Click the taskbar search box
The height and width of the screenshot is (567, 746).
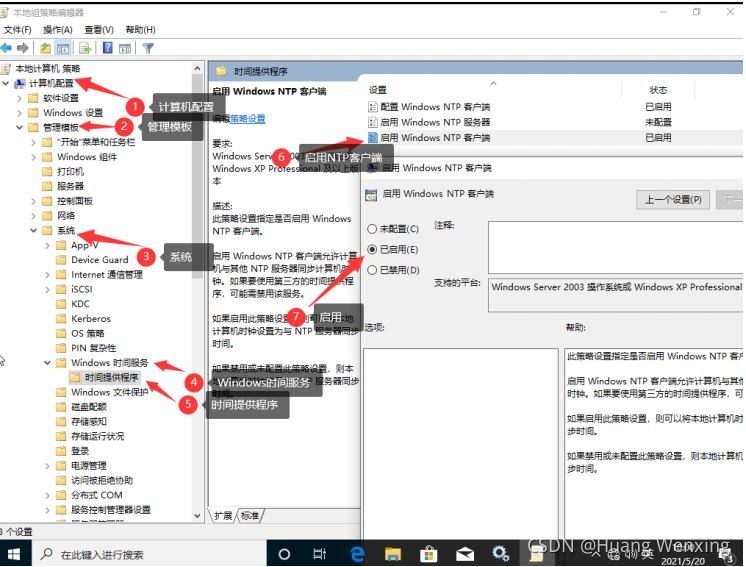[x=149, y=554]
